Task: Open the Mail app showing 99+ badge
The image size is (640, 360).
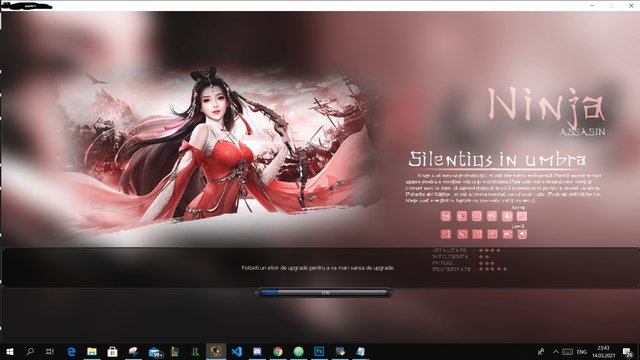Action: (x=156, y=351)
